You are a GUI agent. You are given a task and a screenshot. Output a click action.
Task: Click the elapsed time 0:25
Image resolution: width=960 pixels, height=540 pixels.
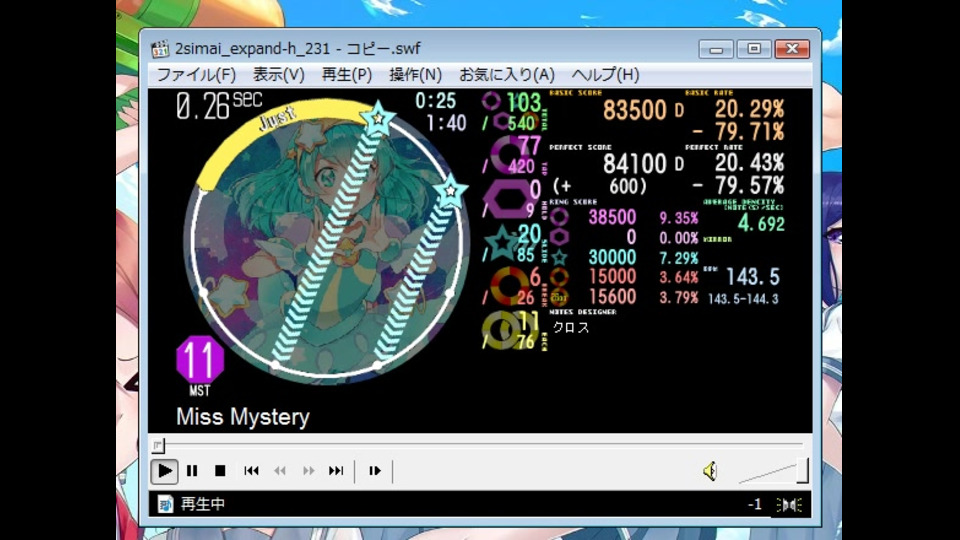click(x=435, y=101)
